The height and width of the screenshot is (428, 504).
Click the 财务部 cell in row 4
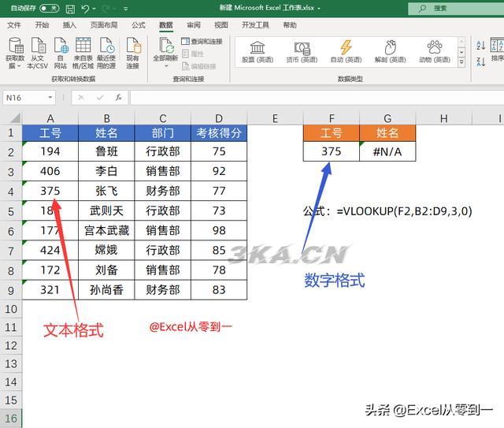163,192
